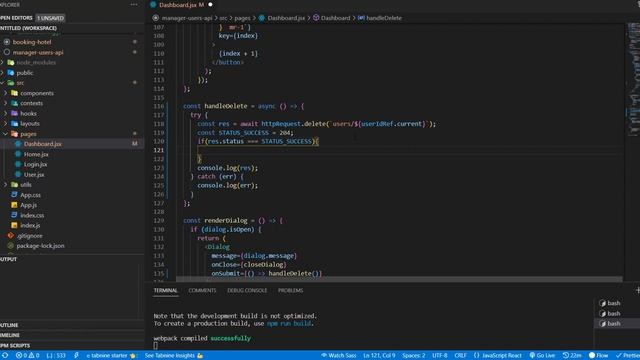Collapse the src folder
The height and width of the screenshot is (360, 640).
(x=20, y=83)
